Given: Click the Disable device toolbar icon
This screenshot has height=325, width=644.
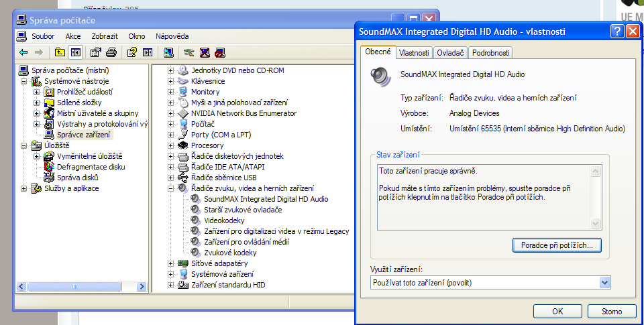Looking at the screenshot, I should point(220,52).
